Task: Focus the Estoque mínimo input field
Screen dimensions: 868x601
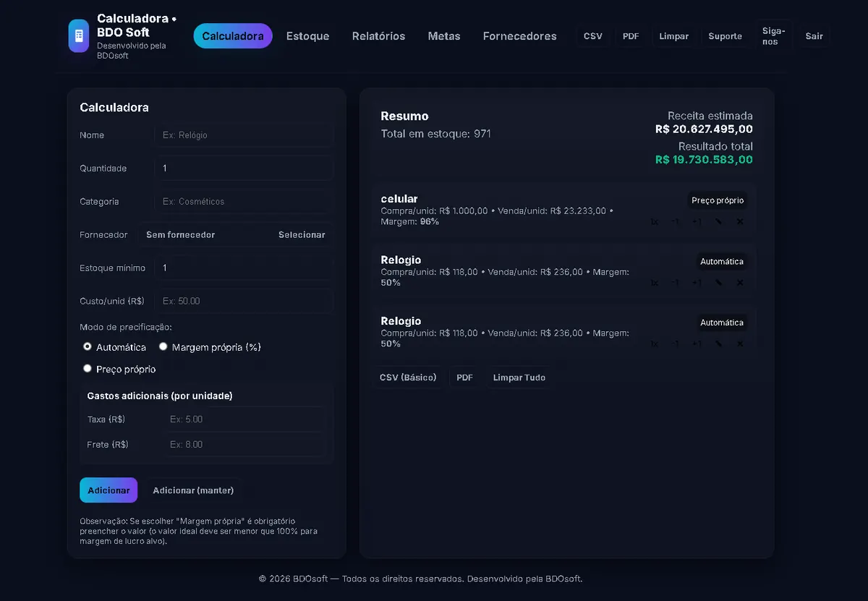Action: (x=244, y=268)
